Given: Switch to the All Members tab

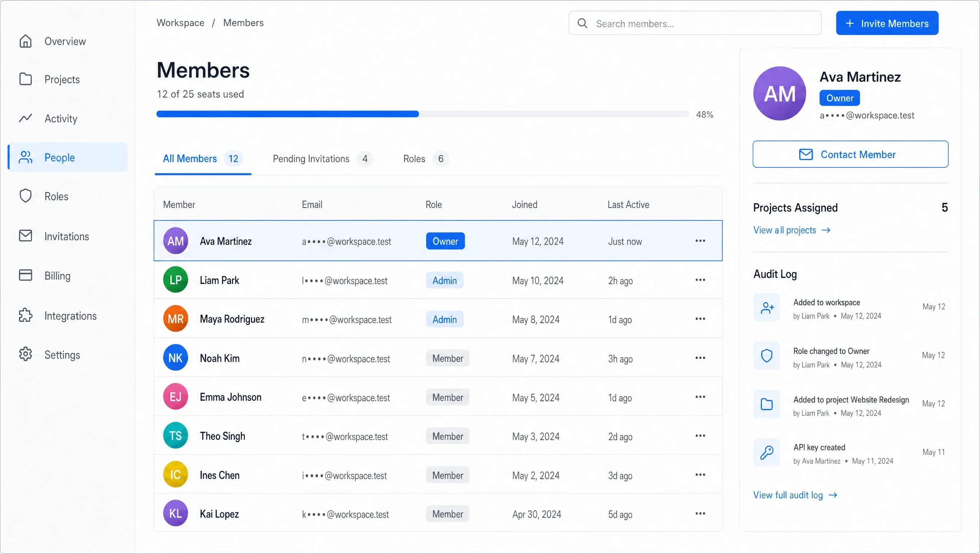Looking at the screenshot, I should 203,159.
